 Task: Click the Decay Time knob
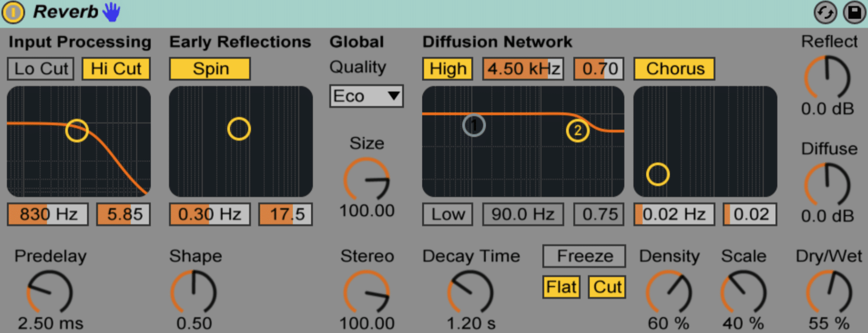pos(470,292)
